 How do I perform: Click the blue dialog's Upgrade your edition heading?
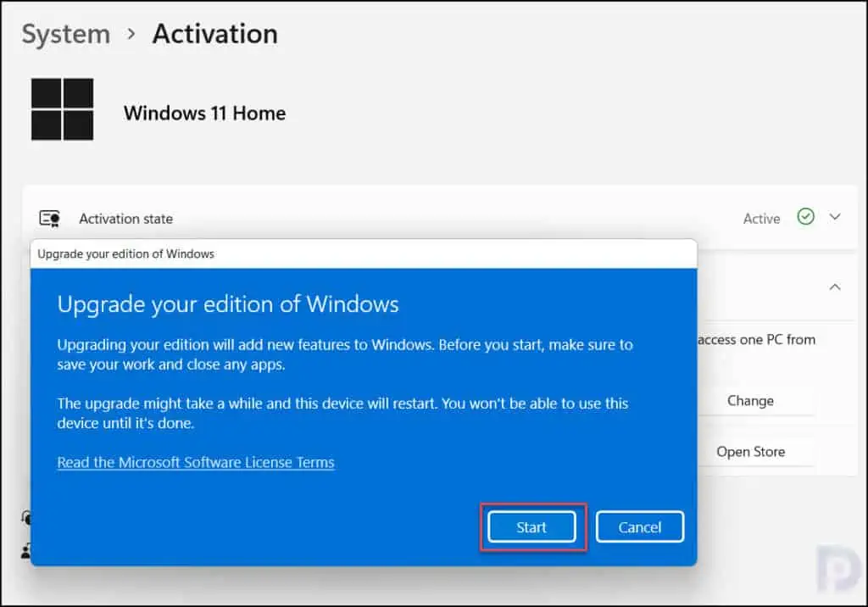coord(228,304)
